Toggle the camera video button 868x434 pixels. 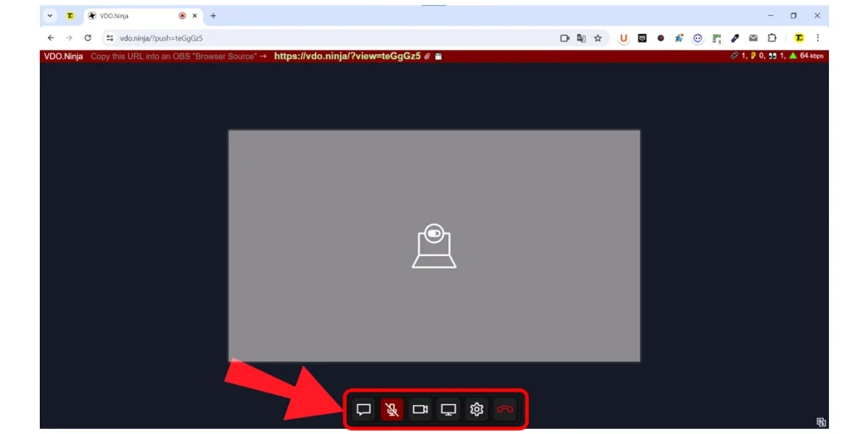(420, 409)
